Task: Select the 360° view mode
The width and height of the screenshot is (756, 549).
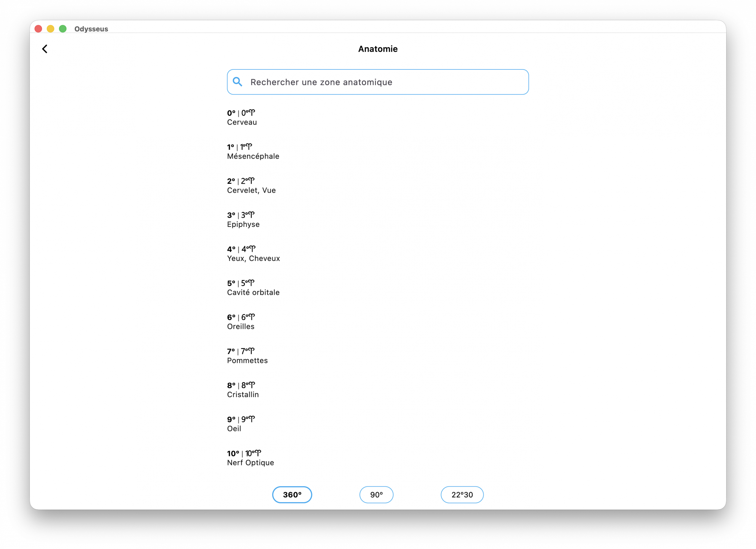Action: coord(292,495)
